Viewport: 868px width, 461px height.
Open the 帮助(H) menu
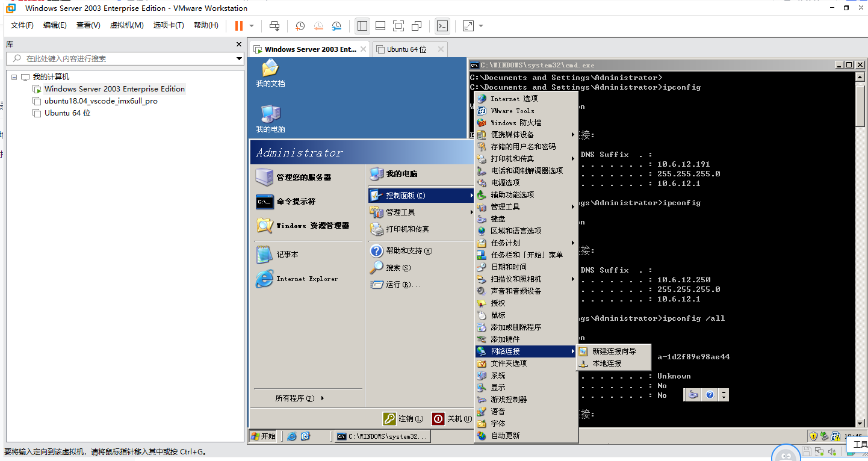pyautogui.click(x=206, y=25)
